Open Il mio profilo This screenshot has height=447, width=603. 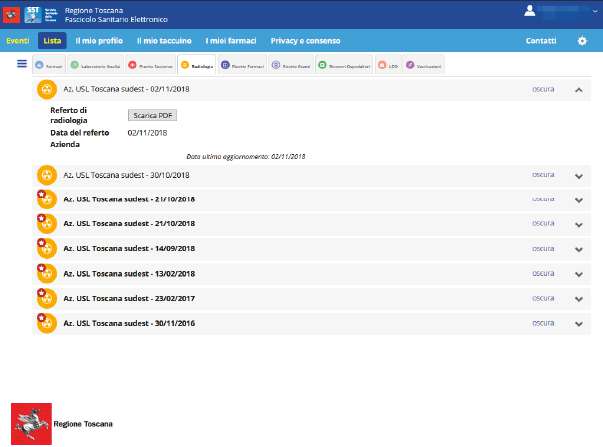click(99, 41)
